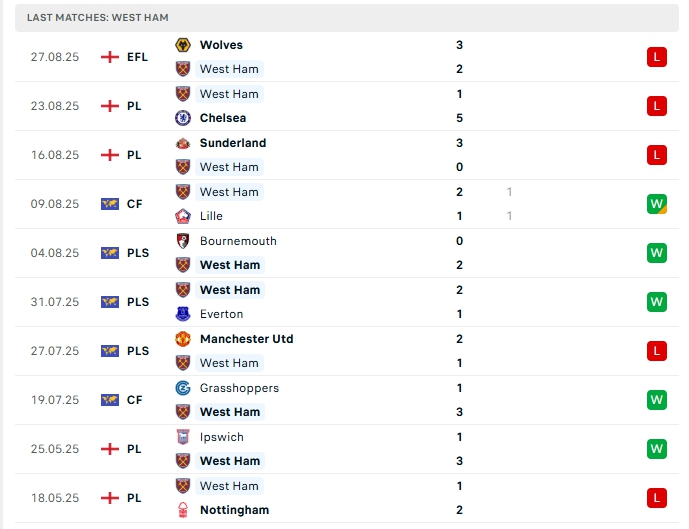Click the Grasshoppers club crest icon
The height and width of the screenshot is (529, 689).
tap(183, 388)
